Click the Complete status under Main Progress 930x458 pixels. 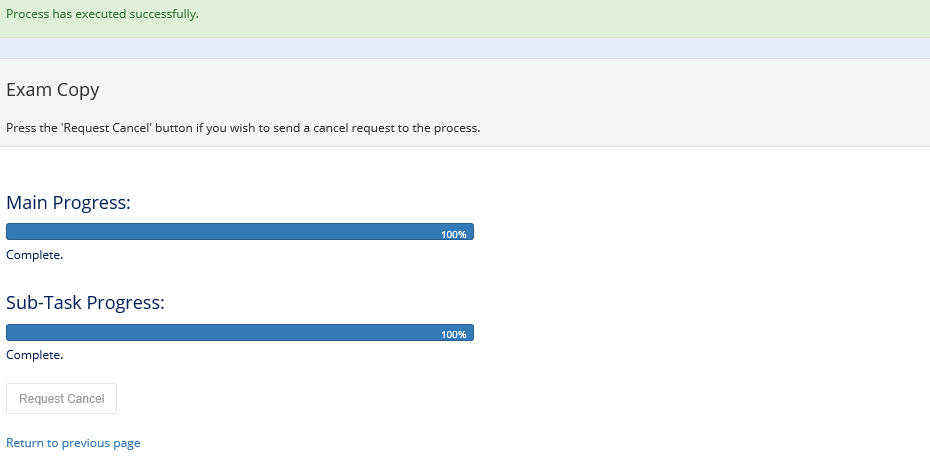click(35, 255)
